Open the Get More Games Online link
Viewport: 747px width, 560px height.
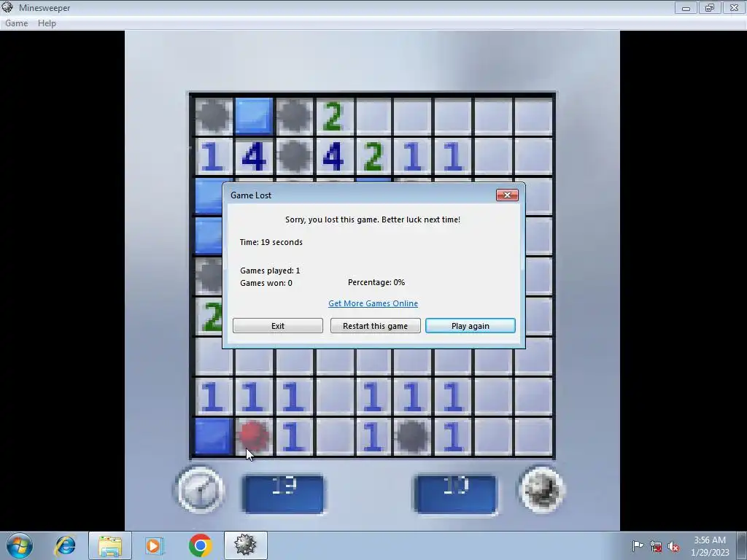coord(373,303)
